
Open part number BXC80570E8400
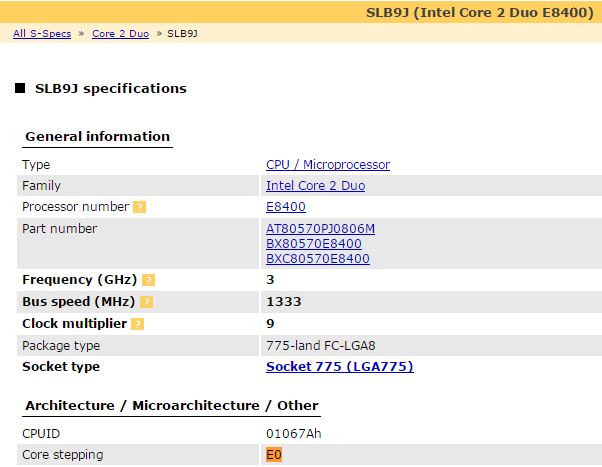[318, 259]
